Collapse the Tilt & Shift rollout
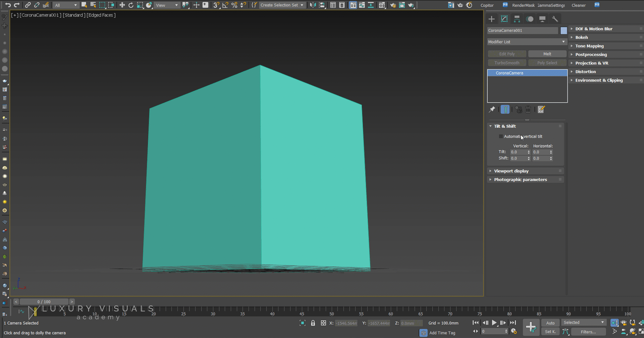Screen dimensions: 644x338 pos(525,126)
